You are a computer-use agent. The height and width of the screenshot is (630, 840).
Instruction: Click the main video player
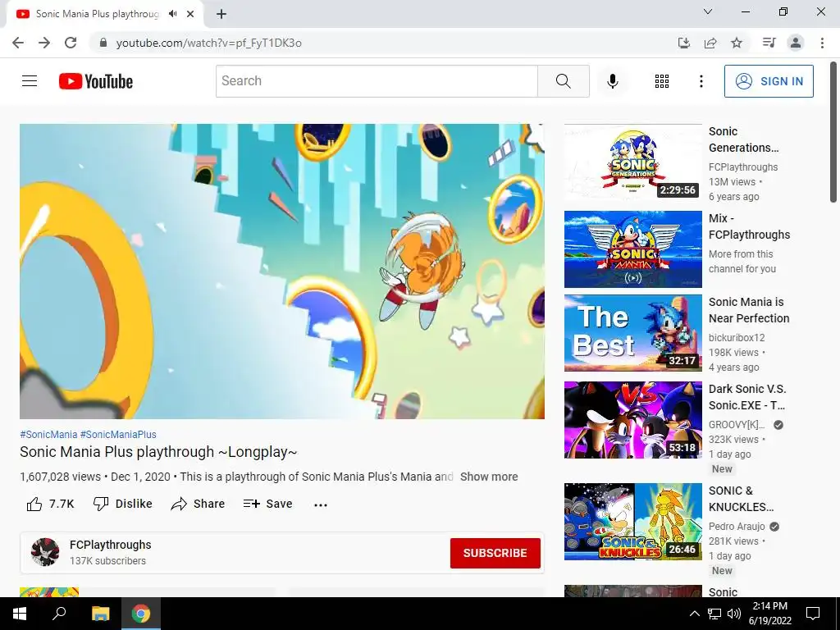282,271
